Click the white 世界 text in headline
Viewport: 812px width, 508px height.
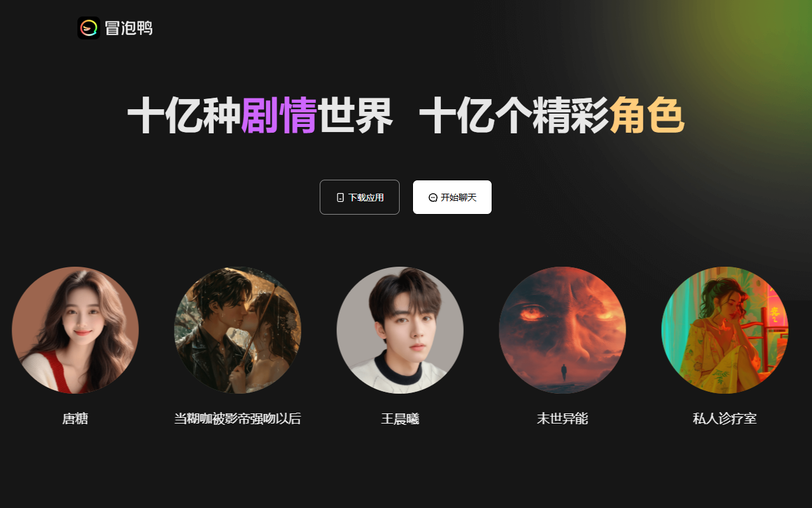355,116
